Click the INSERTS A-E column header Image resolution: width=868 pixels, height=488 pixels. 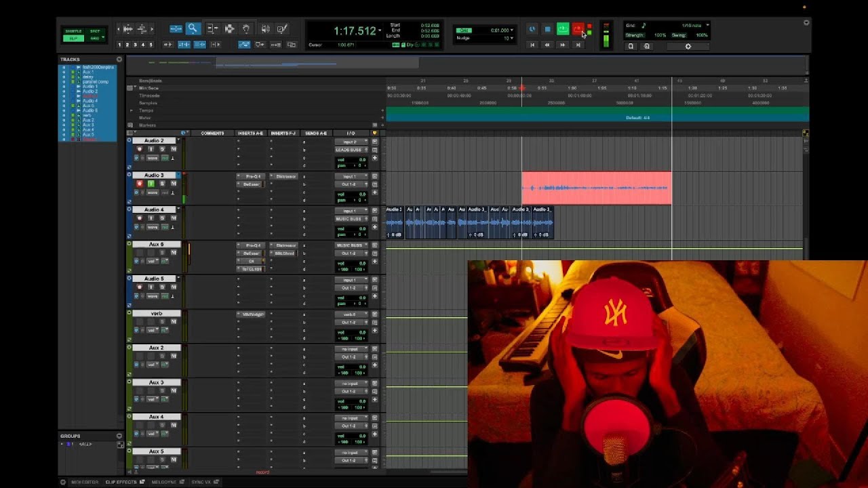[x=250, y=134]
